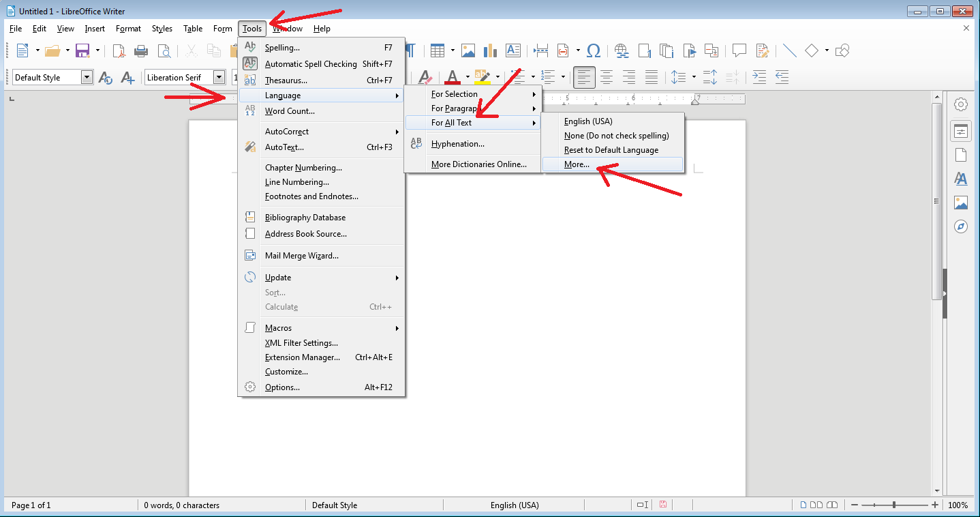
Task: Expand the Update submenu
Action: coord(320,278)
